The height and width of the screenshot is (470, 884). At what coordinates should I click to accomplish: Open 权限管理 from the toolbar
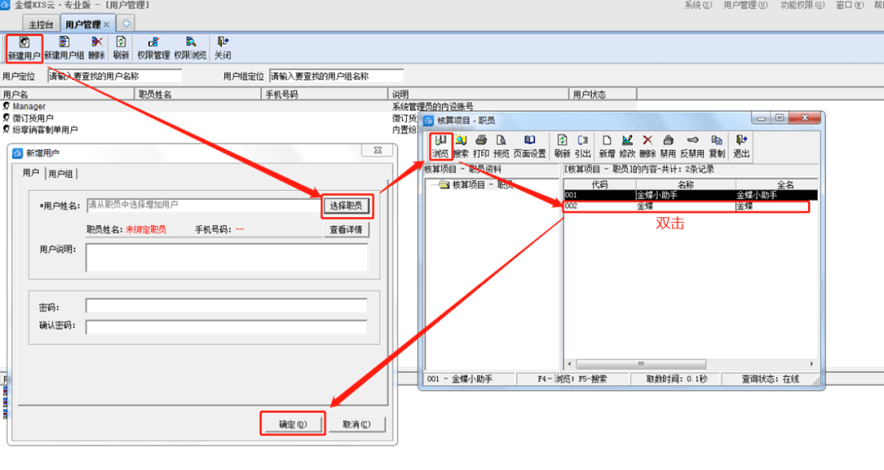pyautogui.click(x=153, y=48)
